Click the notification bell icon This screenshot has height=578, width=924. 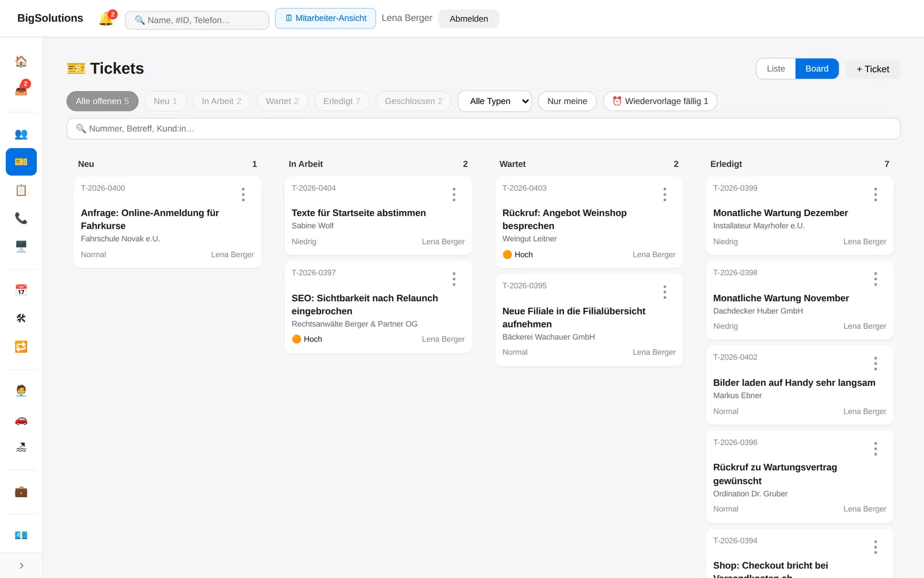(x=106, y=18)
